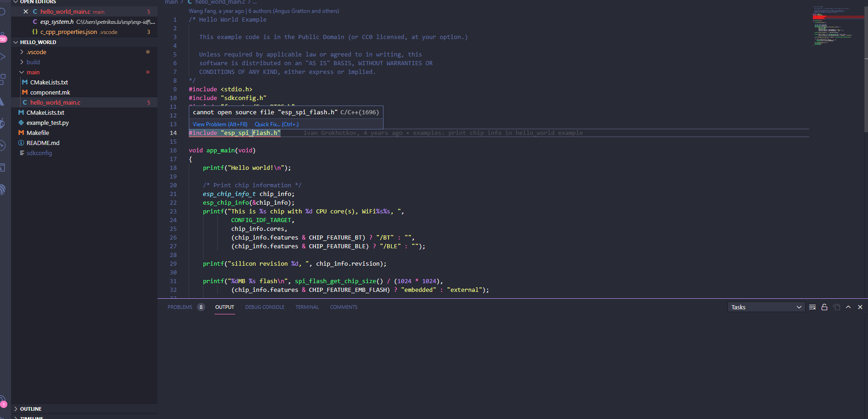Collapse the HELLO_WORLD explorer section
Viewport: 868px width, 419px height.
[16, 42]
